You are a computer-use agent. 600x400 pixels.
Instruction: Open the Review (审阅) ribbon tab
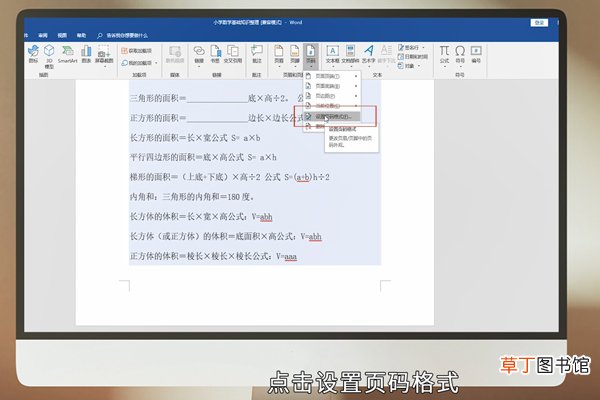(x=43, y=35)
